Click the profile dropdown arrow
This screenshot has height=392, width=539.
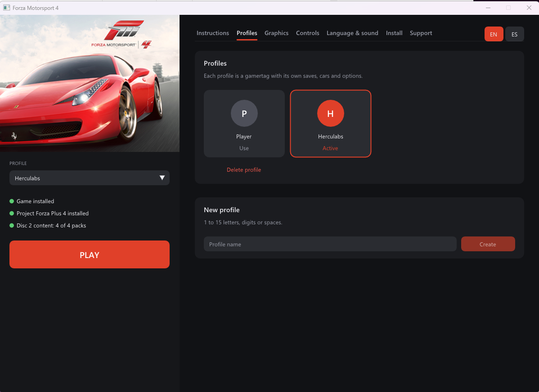(x=162, y=178)
